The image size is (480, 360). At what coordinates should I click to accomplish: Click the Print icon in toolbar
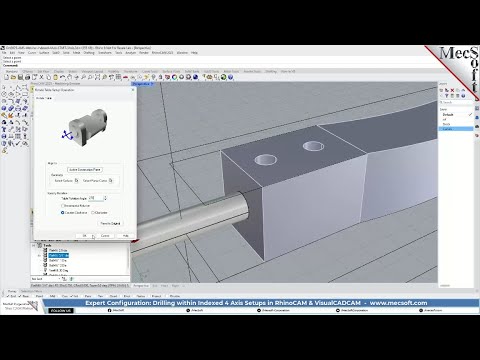pyautogui.click(x=27, y=77)
